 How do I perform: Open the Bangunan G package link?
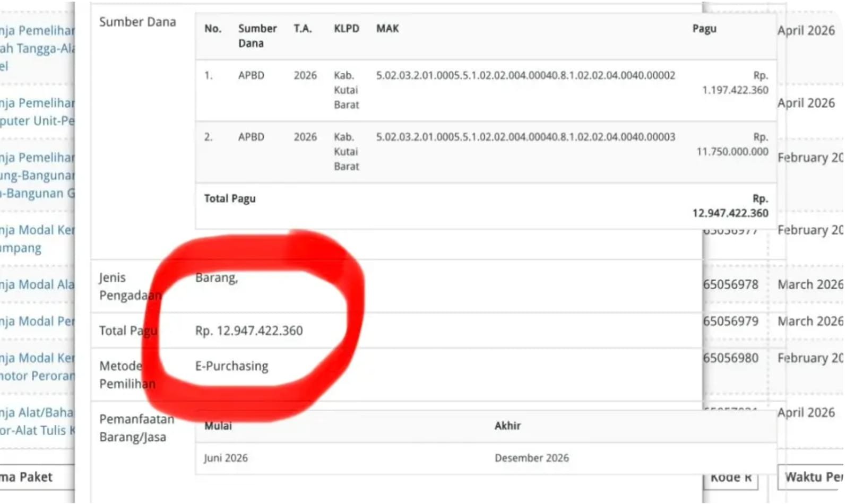coord(37,193)
